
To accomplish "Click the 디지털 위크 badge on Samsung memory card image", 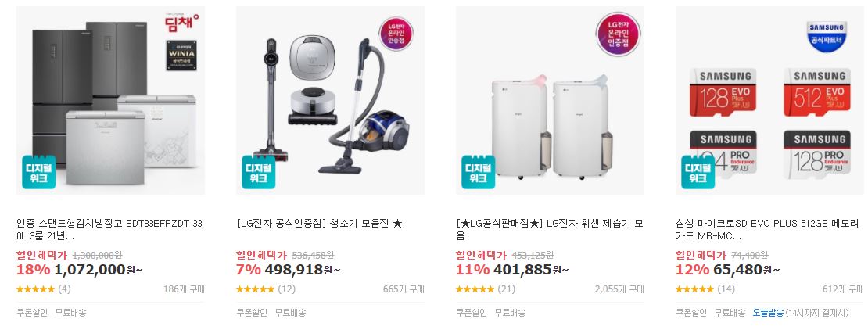I will pos(698,171).
